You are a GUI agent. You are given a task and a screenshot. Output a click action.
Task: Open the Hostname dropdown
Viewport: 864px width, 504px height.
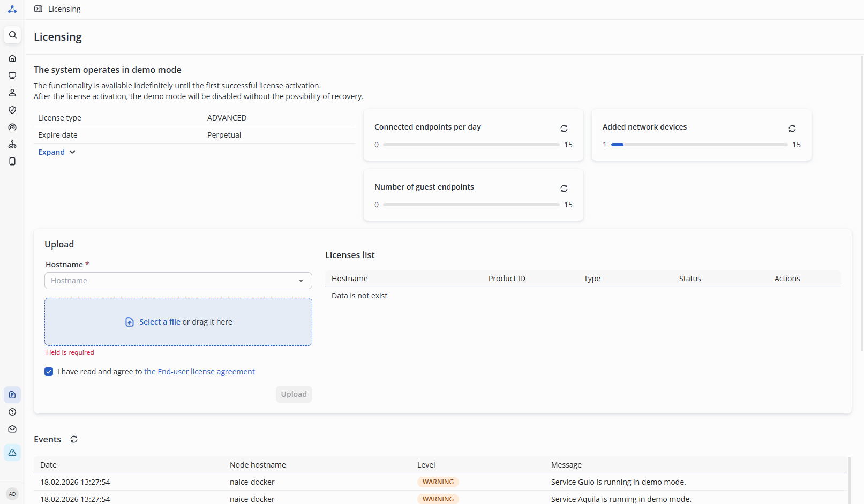(178, 281)
